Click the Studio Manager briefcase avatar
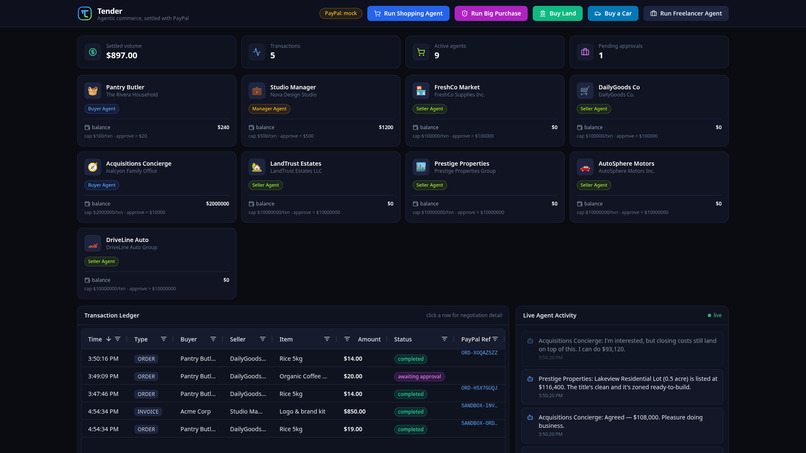Image resolution: width=806 pixels, height=453 pixels. coord(257,90)
